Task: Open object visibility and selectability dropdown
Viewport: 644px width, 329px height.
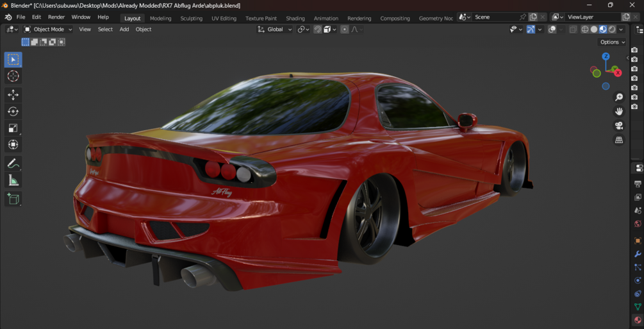Action: pos(516,30)
